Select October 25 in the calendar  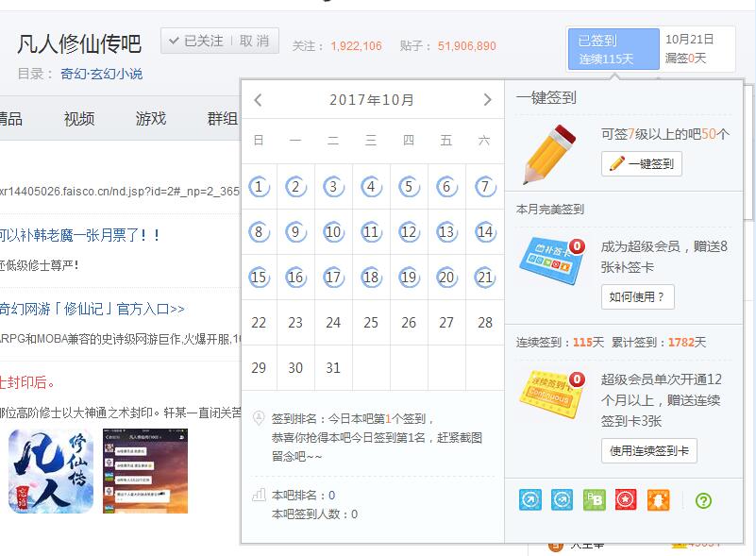371,322
